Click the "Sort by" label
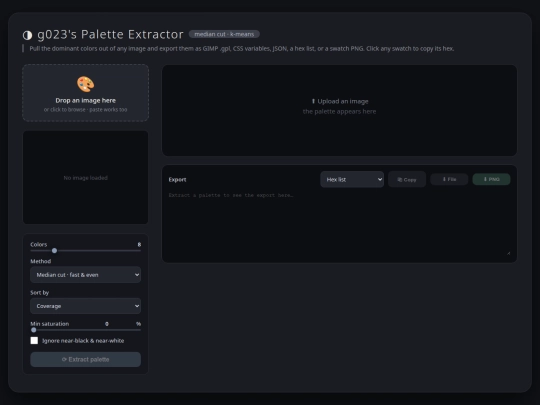The image size is (540, 405). [40, 293]
